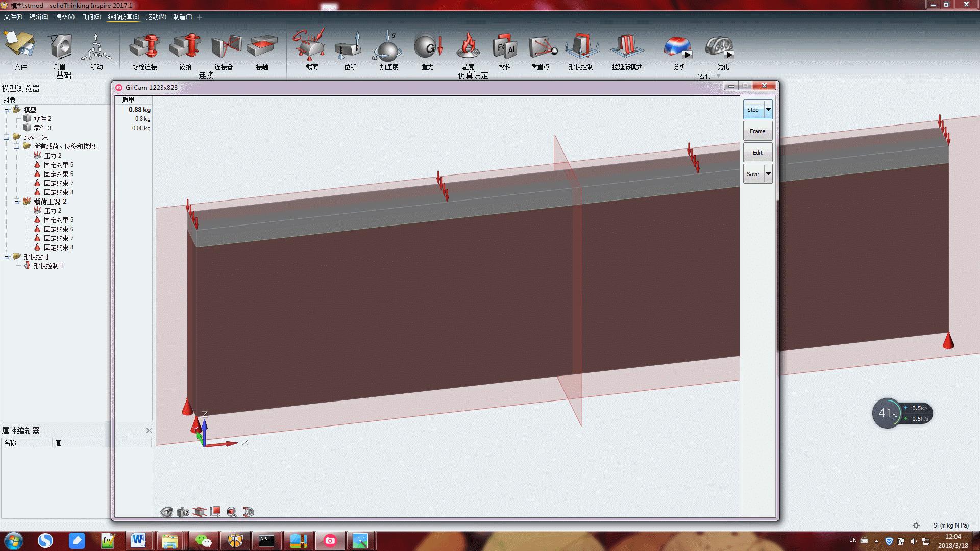Switch to the 运动(M) ribbon tab
Viewport: 980px width, 551px height.
pos(156,17)
